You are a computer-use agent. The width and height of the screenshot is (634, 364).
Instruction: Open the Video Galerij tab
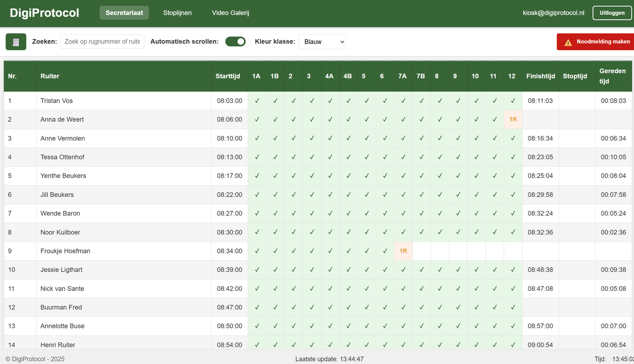230,13
